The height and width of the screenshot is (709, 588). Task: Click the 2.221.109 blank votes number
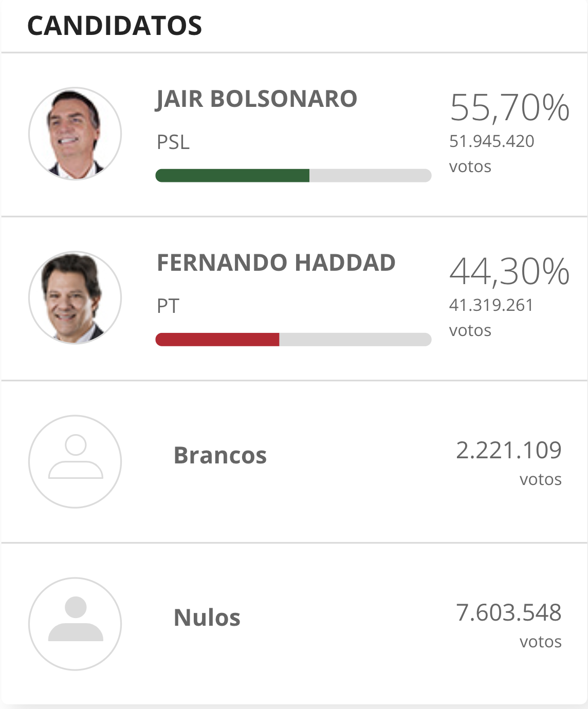click(508, 451)
